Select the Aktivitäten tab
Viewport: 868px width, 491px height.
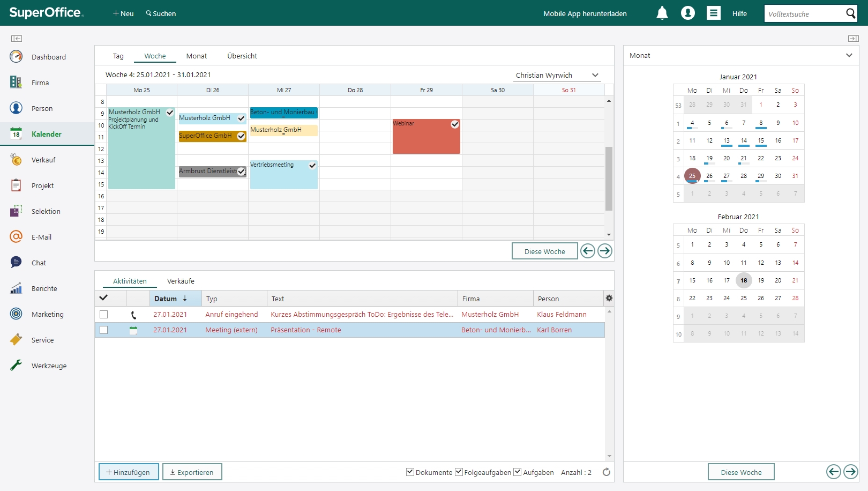click(130, 281)
